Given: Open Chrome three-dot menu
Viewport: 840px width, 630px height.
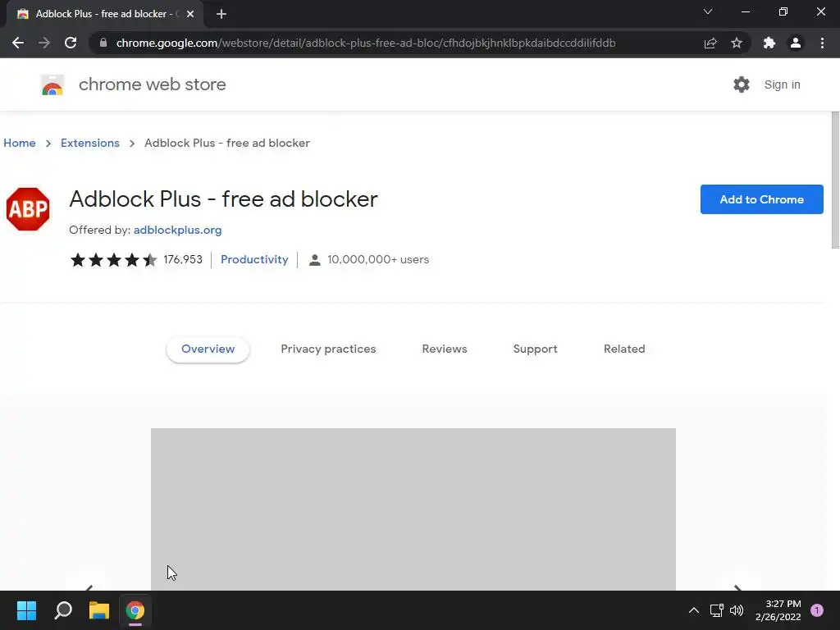Looking at the screenshot, I should tap(822, 43).
